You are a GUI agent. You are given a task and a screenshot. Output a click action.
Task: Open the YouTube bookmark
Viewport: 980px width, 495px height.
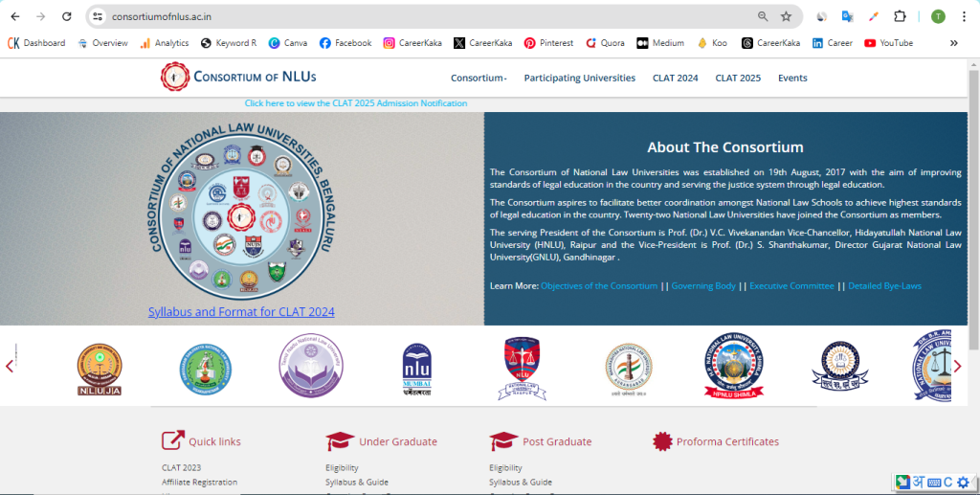coord(888,43)
